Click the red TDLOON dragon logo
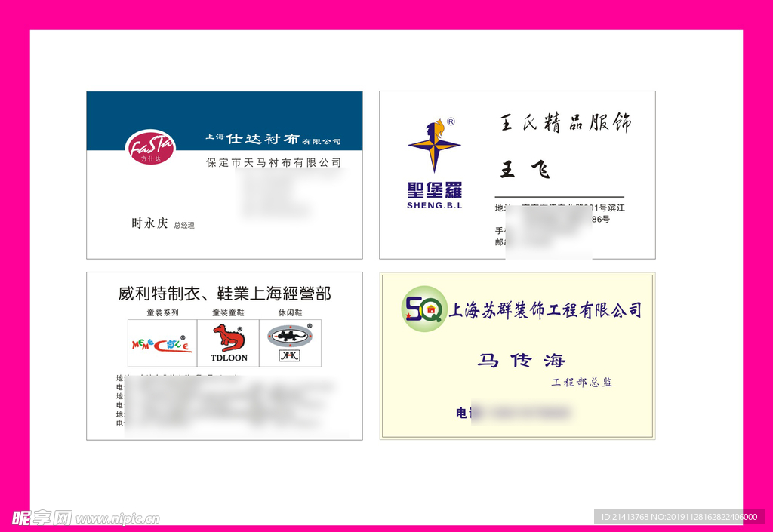This screenshot has width=773, height=532. pyautogui.click(x=229, y=337)
